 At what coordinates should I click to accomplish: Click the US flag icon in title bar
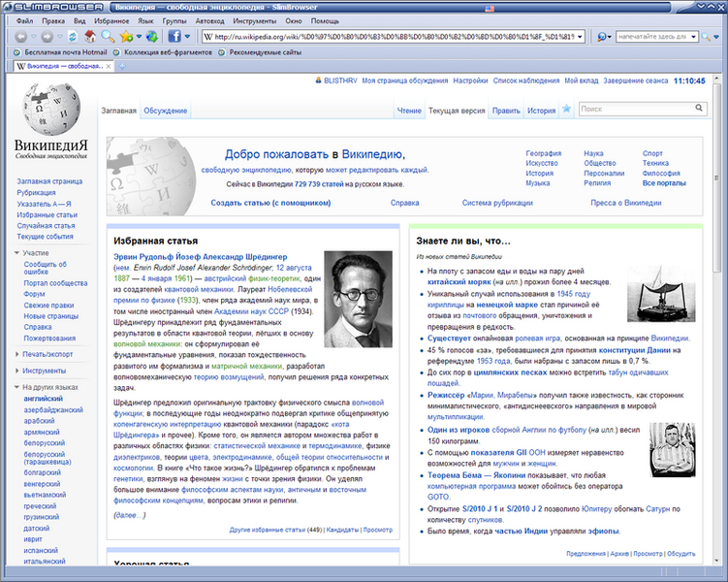point(490,9)
